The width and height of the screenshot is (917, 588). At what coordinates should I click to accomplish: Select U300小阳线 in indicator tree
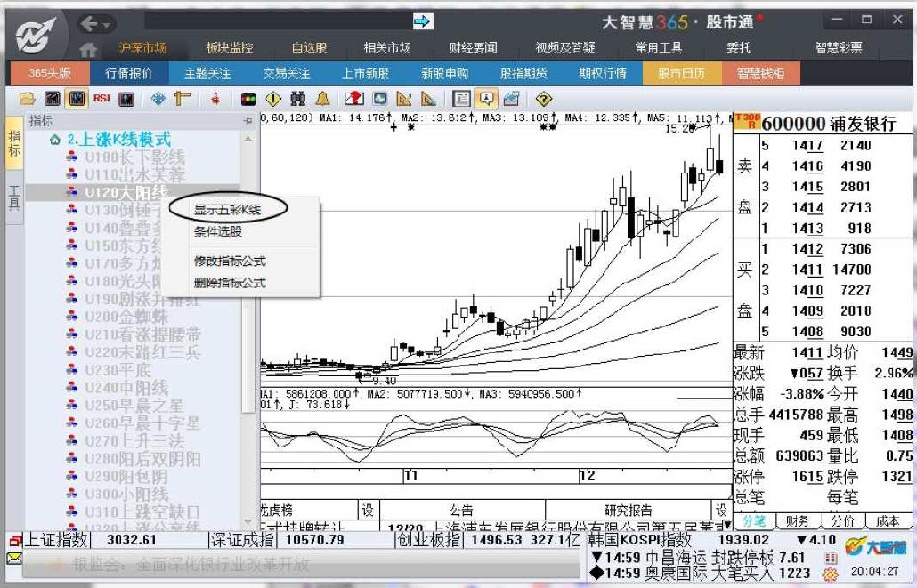126,494
